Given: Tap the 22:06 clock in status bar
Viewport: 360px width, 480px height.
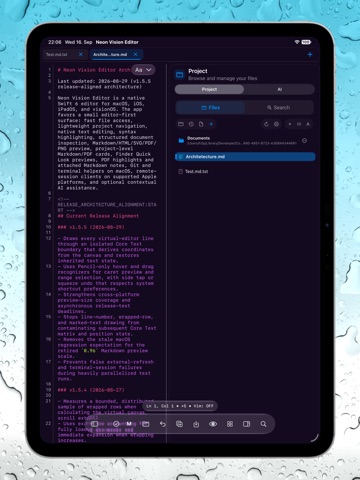Looking at the screenshot, I should click(55, 42).
